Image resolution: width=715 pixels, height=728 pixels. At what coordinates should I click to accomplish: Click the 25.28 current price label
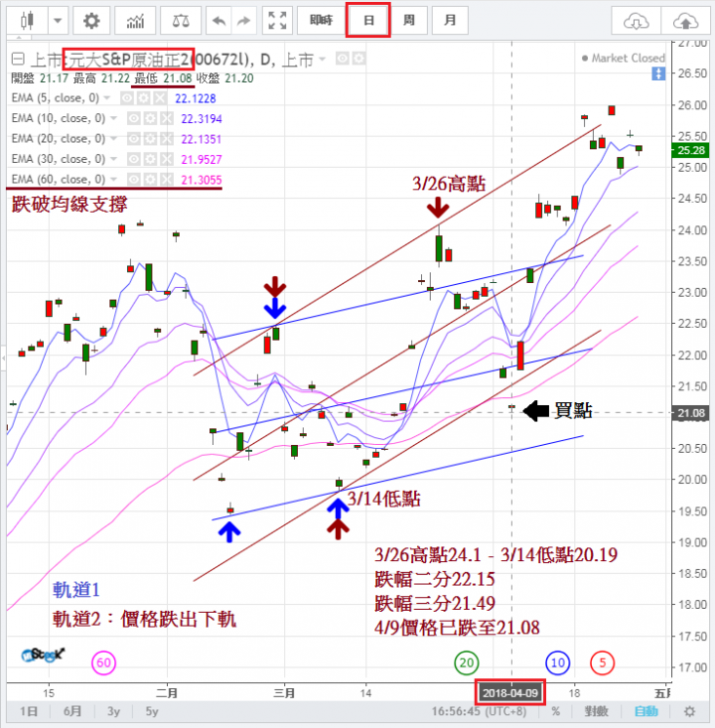click(x=690, y=150)
